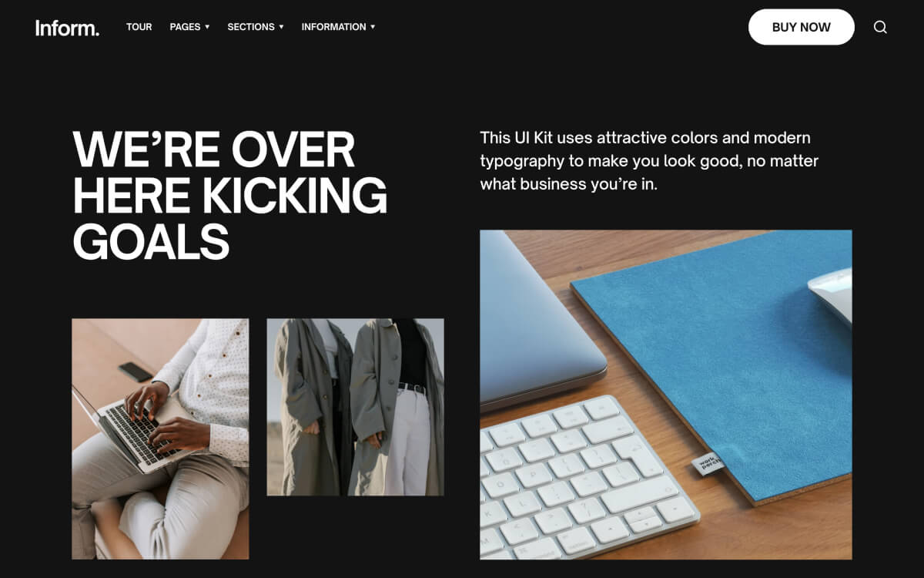Click the blue desk mat in the photo

716,362
